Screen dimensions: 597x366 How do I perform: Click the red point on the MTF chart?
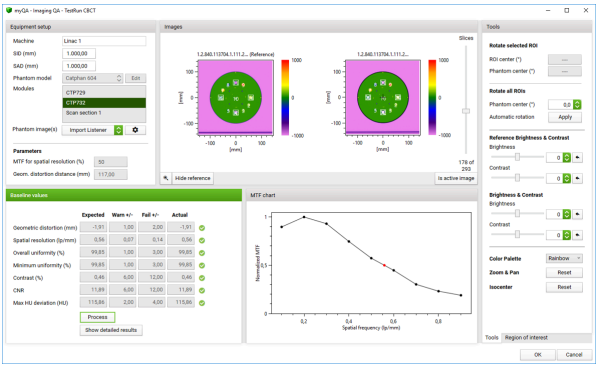tap(384, 265)
